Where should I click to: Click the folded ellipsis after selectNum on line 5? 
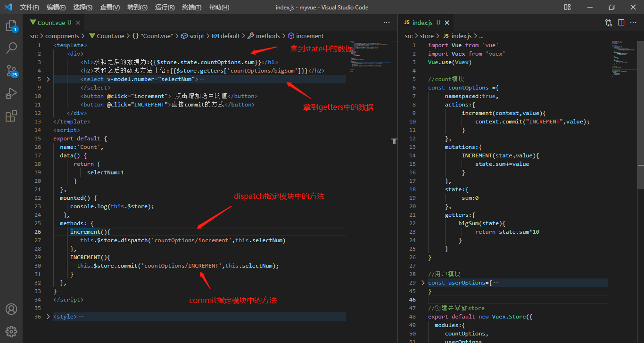click(202, 79)
